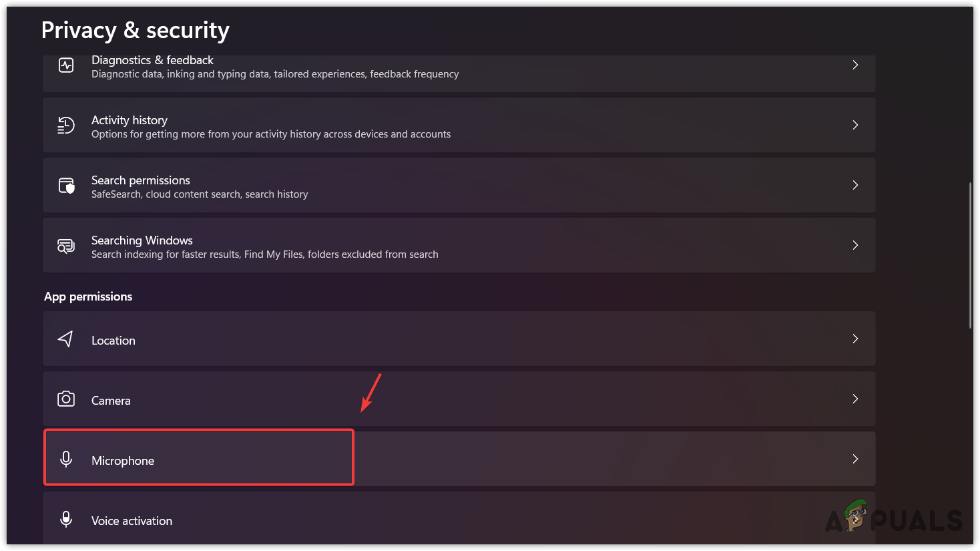The width and height of the screenshot is (980, 551).
Task: Click the Diagnostics & feedback pulse icon
Action: (66, 65)
